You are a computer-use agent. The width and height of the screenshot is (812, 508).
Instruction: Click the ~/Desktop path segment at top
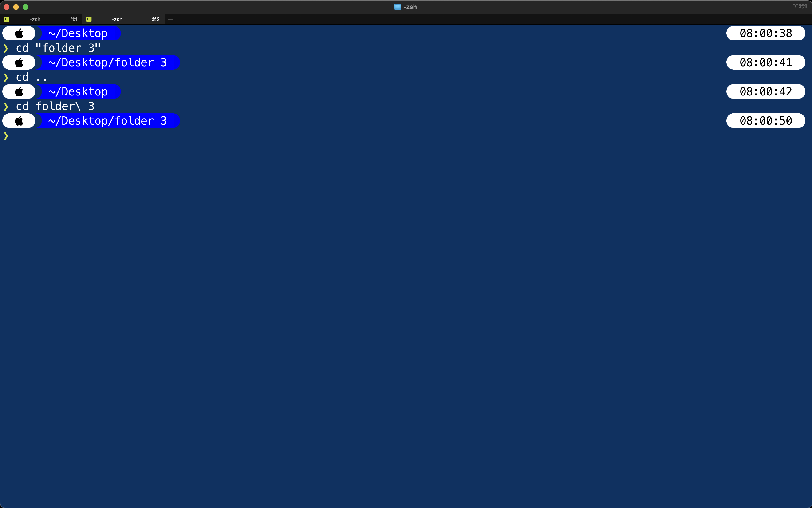pos(78,33)
